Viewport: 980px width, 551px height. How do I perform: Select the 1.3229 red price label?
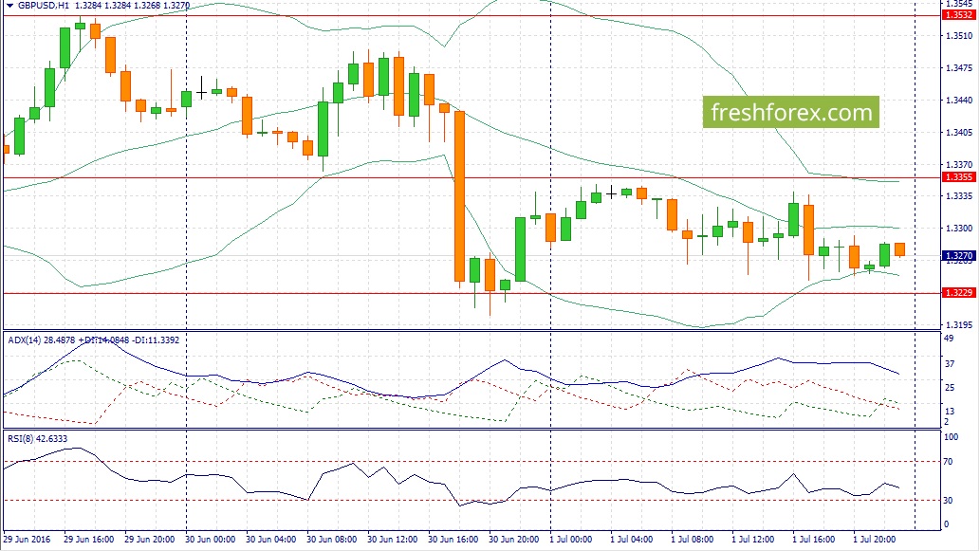(x=959, y=293)
